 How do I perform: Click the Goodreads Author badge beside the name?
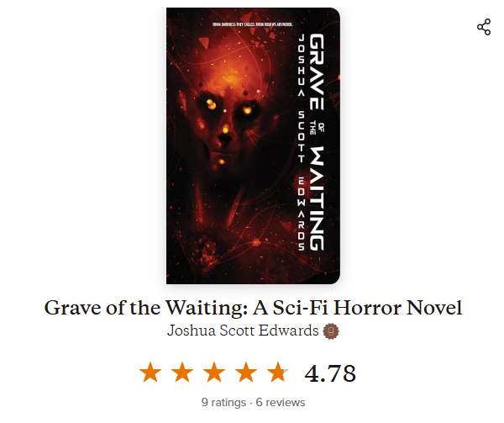pyautogui.click(x=331, y=331)
